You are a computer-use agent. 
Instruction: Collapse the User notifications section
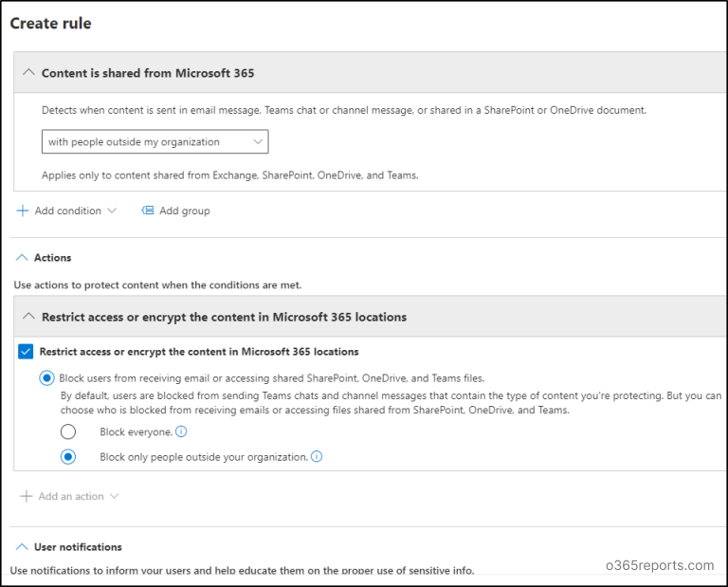click(x=22, y=546)
